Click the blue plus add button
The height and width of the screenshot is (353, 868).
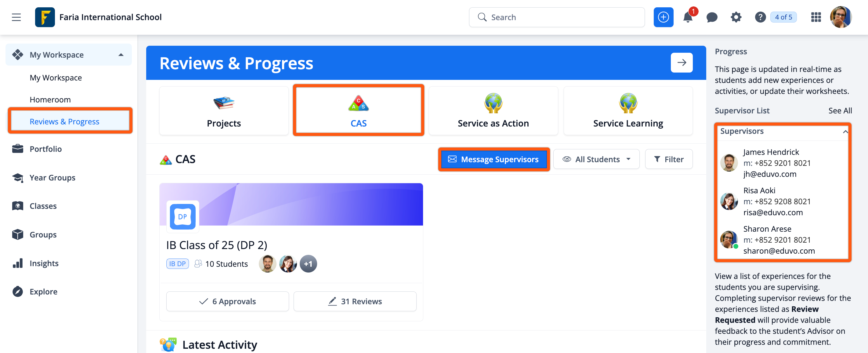(x=663, y=17)
